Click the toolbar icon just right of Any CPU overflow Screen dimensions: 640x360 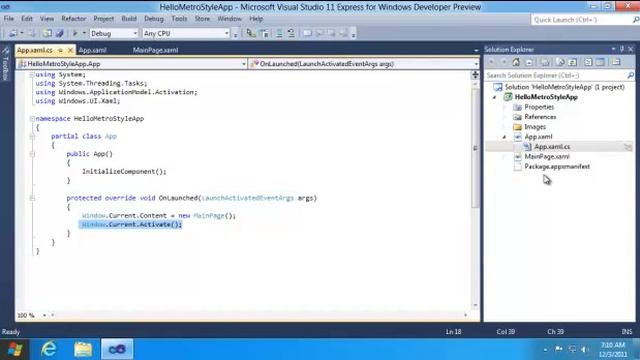251,33
